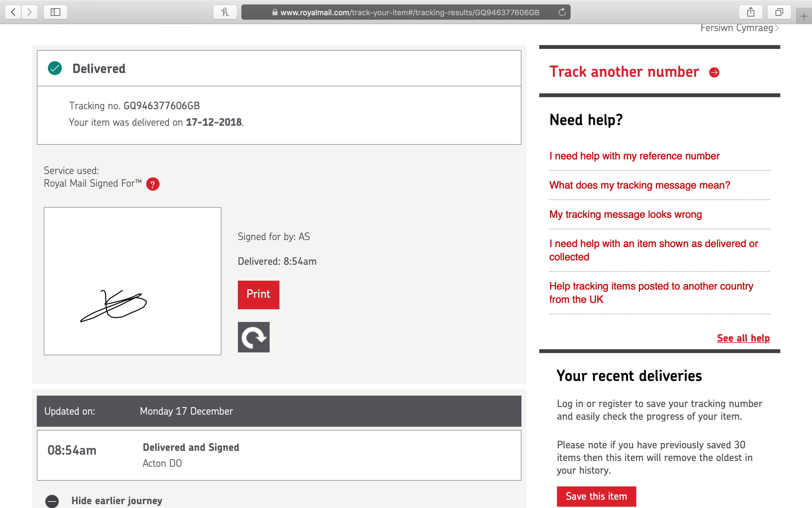812x508 pixels.
Task: Click the Hide earlier journey text
Action: (x=117, y=501)
